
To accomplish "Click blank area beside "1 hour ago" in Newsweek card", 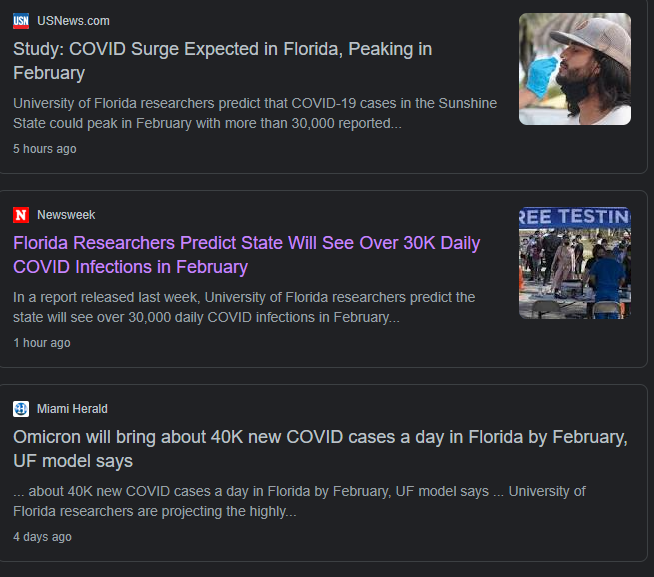I will (x=300, y=343).
